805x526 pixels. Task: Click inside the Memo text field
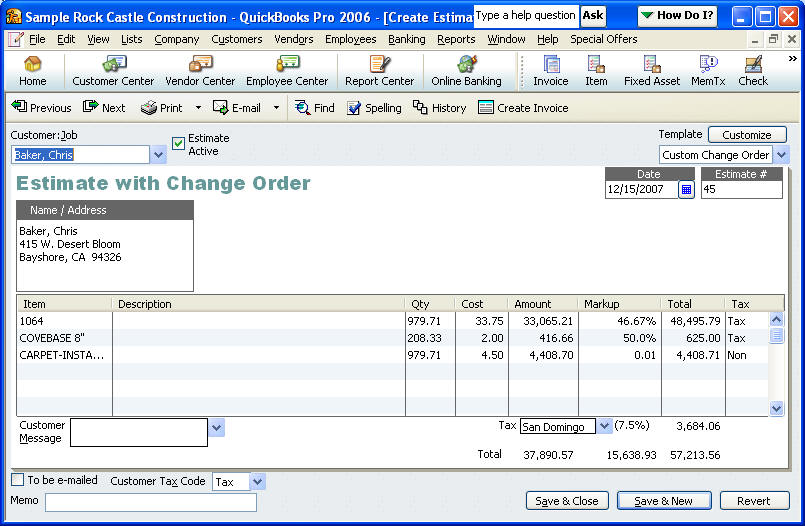(150, 502)
